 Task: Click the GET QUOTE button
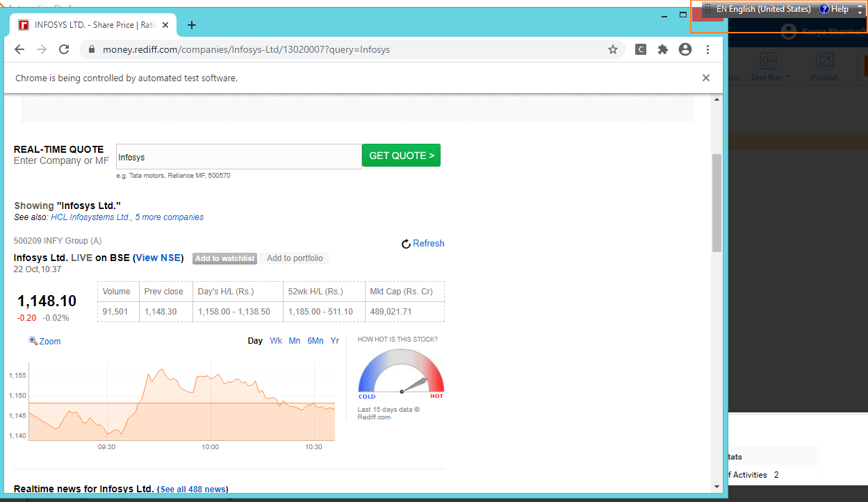pos(402,156)
